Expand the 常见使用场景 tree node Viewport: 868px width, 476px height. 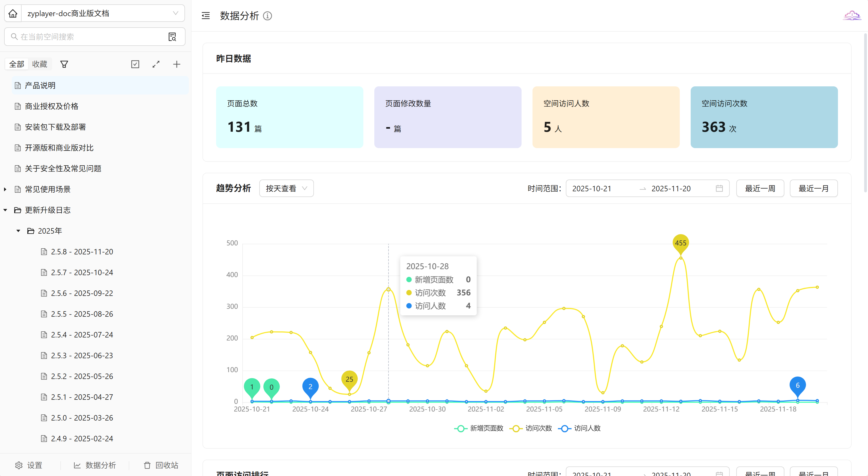(x=5, y=189)
